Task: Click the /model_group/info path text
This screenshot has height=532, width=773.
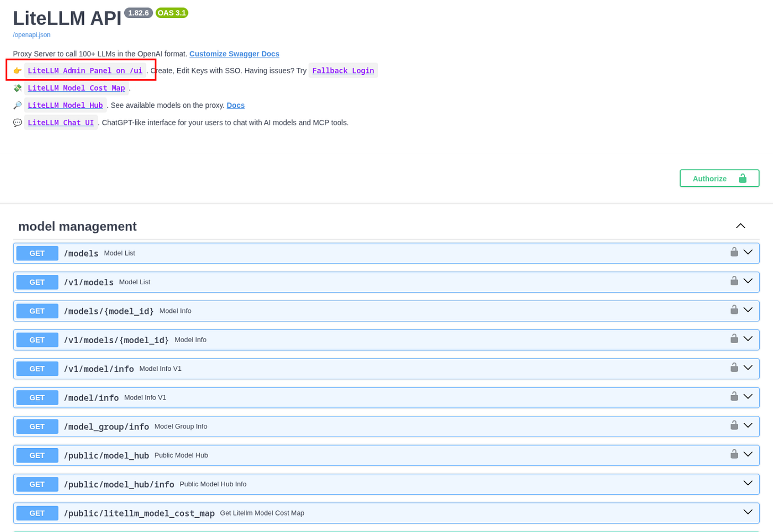Action: (106, 427)
